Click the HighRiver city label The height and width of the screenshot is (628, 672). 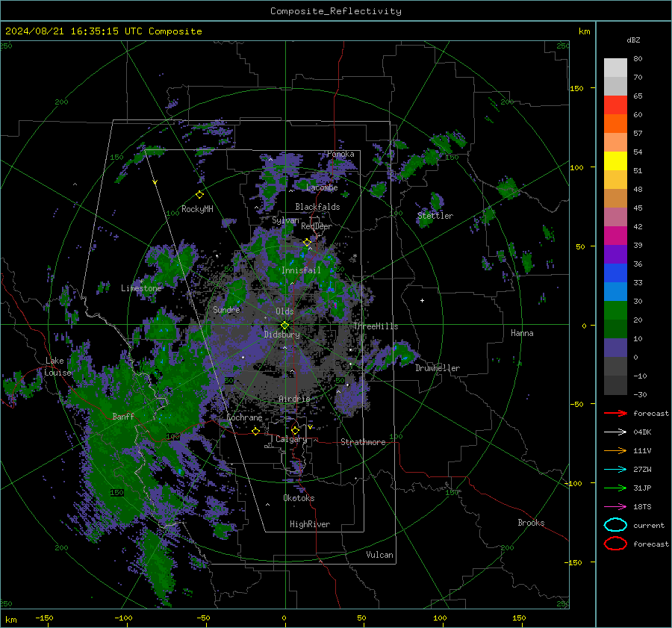[310, 524]
